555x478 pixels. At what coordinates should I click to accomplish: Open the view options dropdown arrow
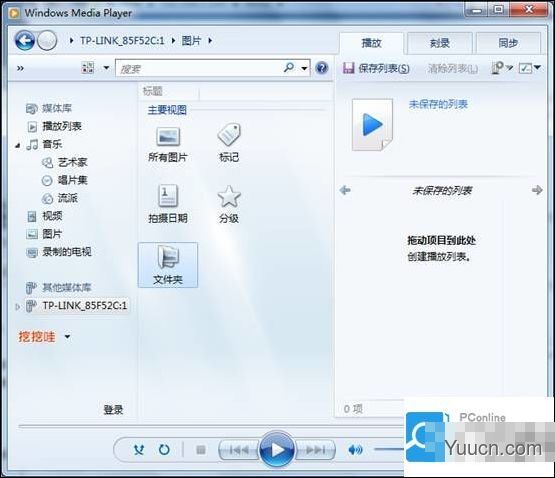pyautogui.click(x=106, y=68)
